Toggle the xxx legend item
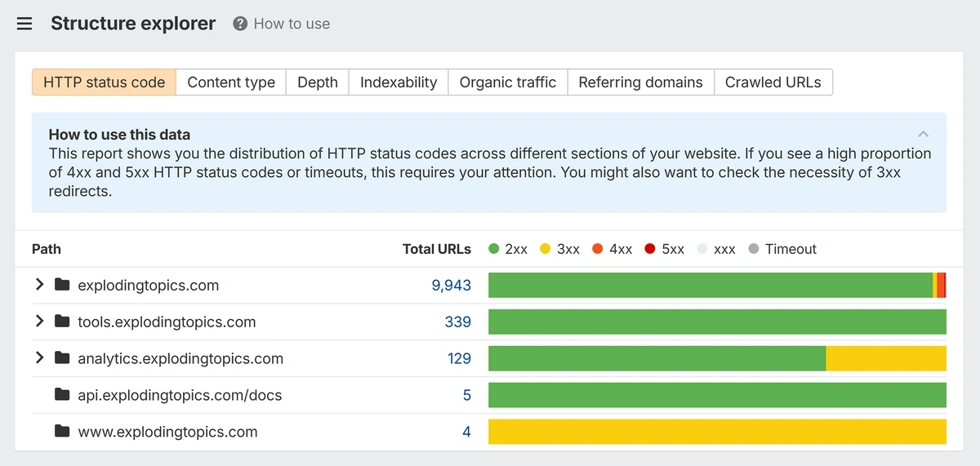This screenshot has width=980, height=466. click(716, 249)
